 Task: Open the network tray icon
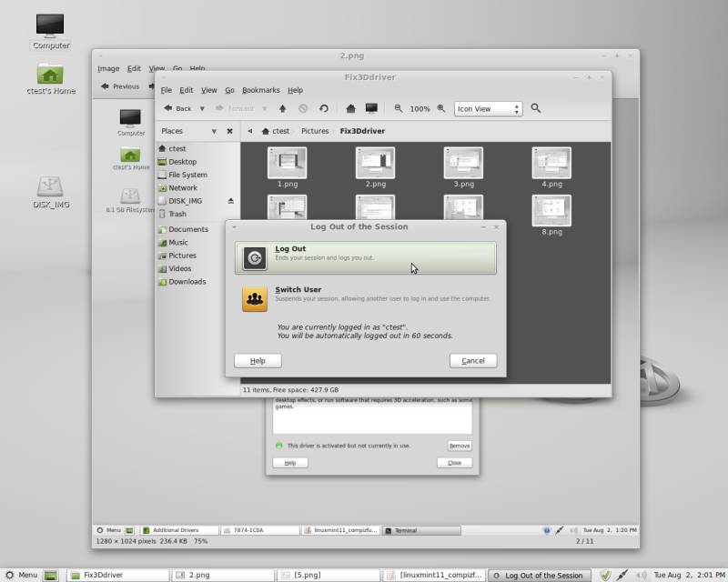622,576
